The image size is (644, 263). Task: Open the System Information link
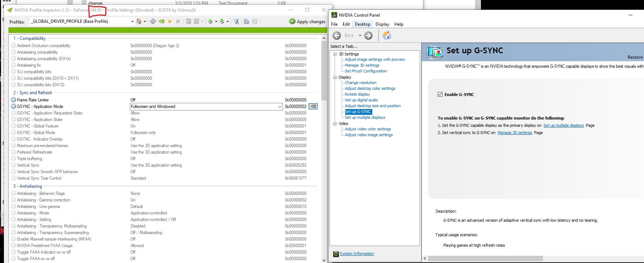[357, 254]
